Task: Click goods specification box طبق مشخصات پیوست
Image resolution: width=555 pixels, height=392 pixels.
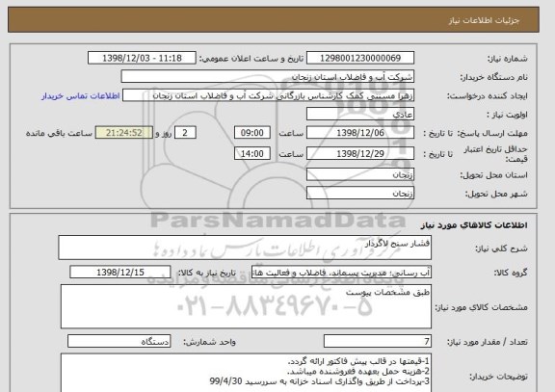Action: (246, 306)
